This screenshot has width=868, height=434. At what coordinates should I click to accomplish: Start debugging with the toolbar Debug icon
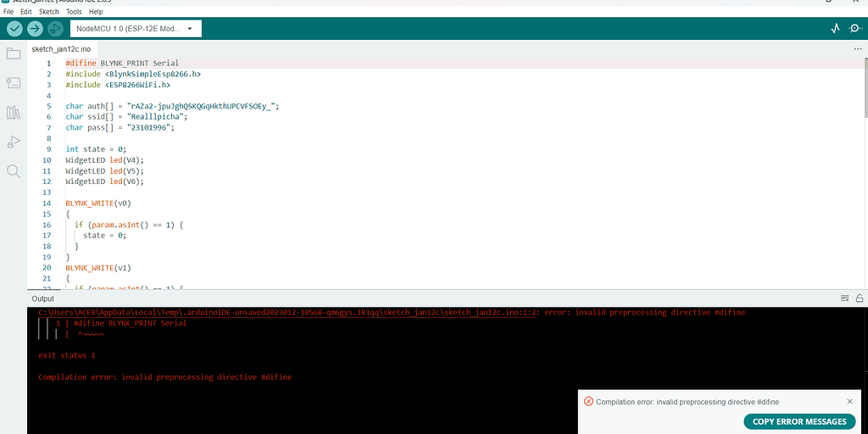[x=55, y=29]
